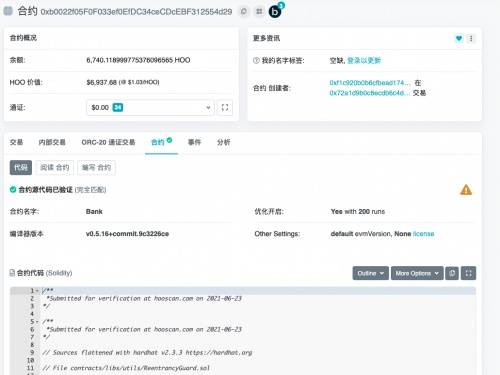Click the 登录以更新 link
The height and width of the screenshot is (375, 500).
pyautogui.click(x=364, y=60)
